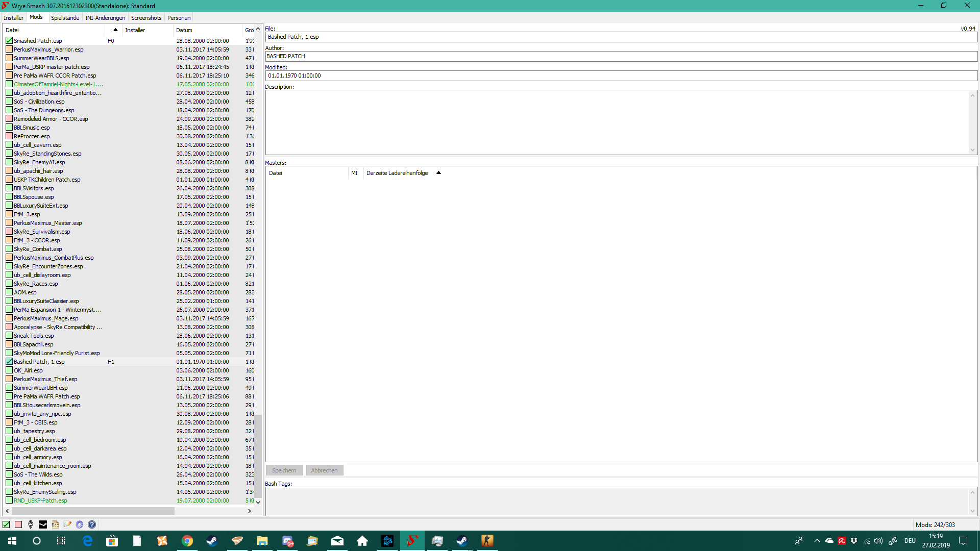Switch to the Spielstände tab

coord(65,18)
